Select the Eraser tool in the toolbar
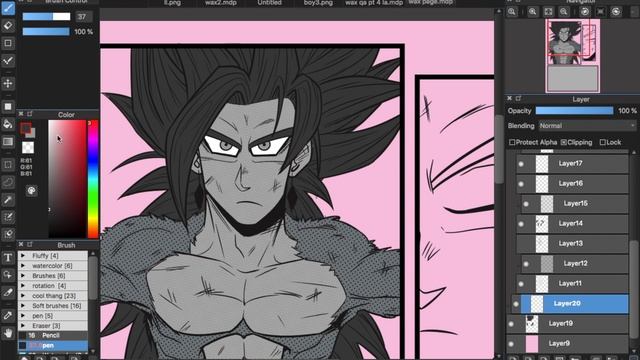The height and width of the screenshot is (360, 640). click(8, 25)
